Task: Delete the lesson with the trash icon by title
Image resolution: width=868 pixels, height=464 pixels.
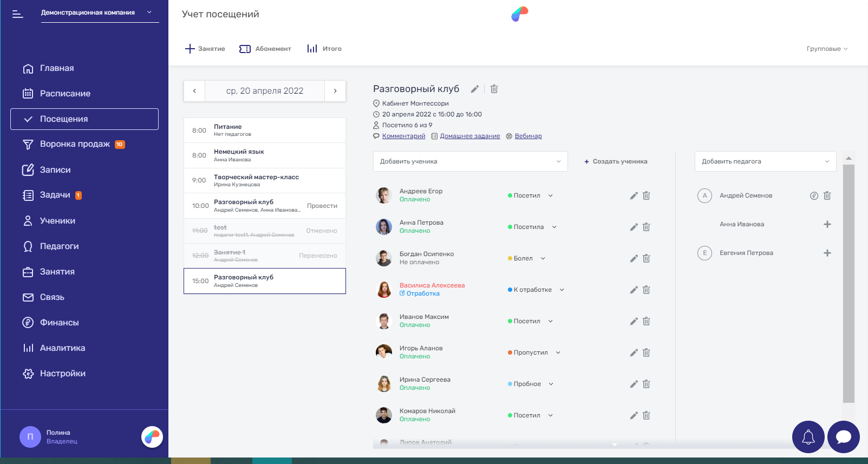Action: pyautogui.click(x=494, y=89)
